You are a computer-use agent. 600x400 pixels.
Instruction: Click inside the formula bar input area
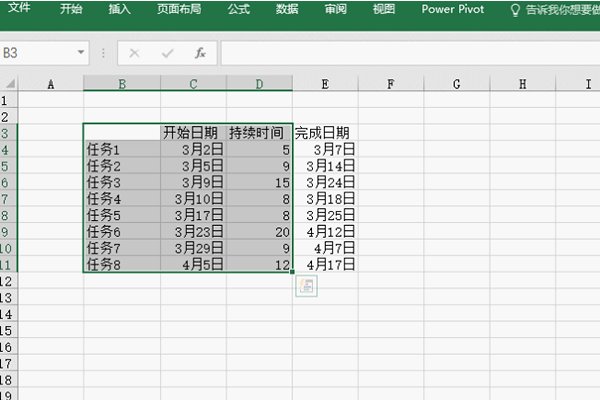(410, 53)
